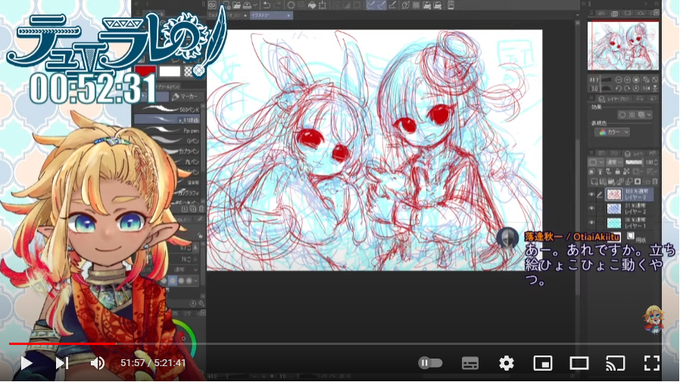Select the イラスト document tab
The width and height of the screenshot is (680, 382).
coord(271,15)
